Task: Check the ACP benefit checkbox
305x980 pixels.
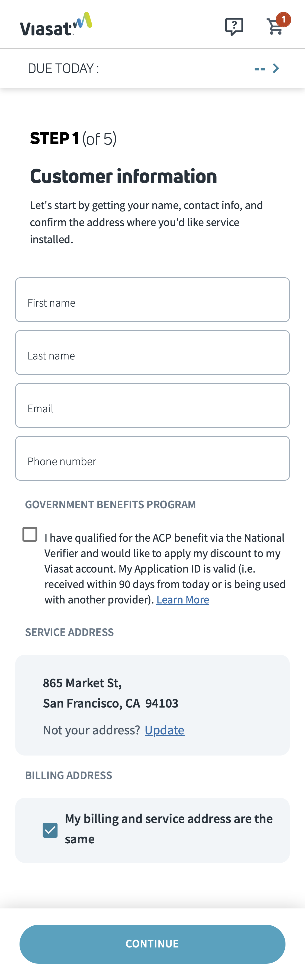Action: [30, 534]
